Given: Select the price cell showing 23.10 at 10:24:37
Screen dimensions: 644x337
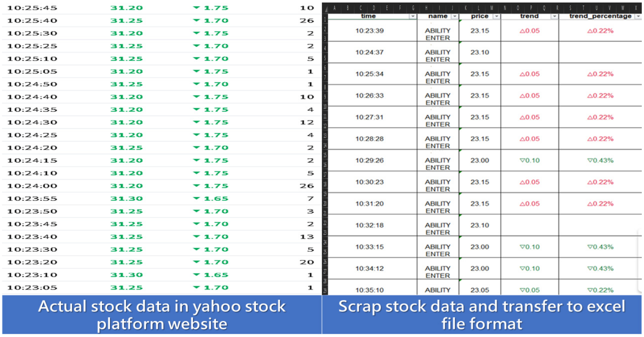Looking at the screenshot, I should click(479, 52).
